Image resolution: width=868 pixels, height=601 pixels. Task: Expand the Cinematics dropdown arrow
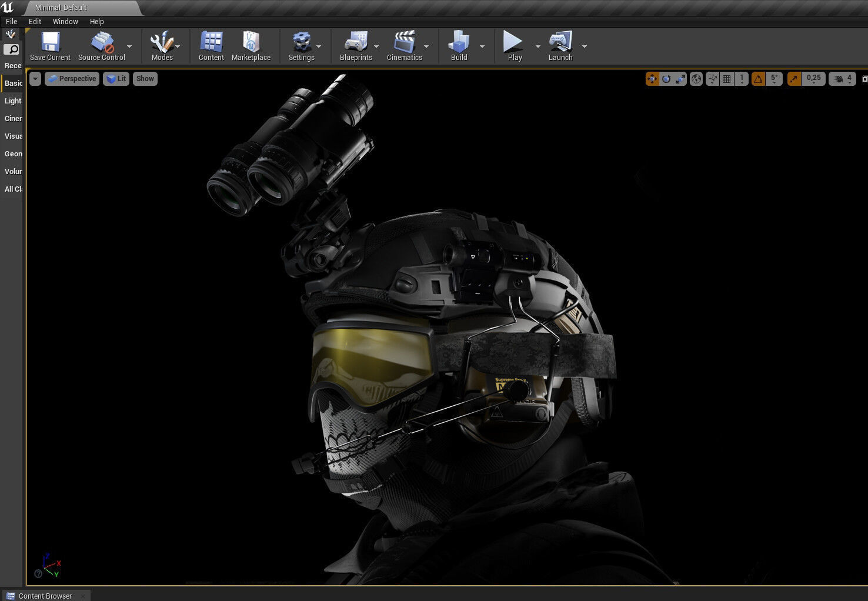(x=426, y=46)
